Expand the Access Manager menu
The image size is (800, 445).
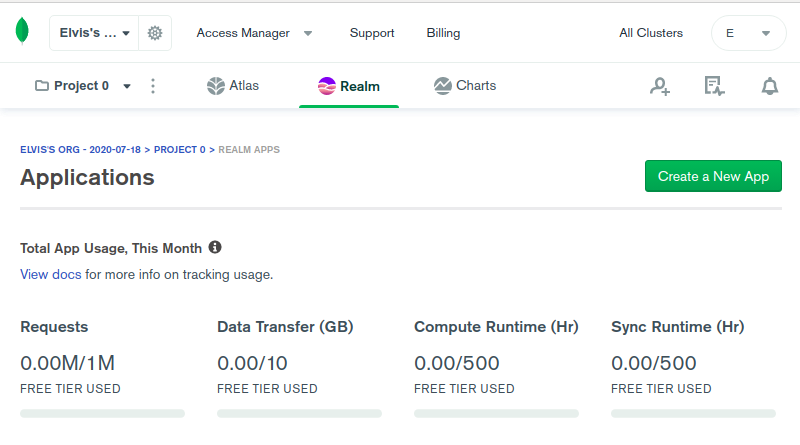pos(254,33)
